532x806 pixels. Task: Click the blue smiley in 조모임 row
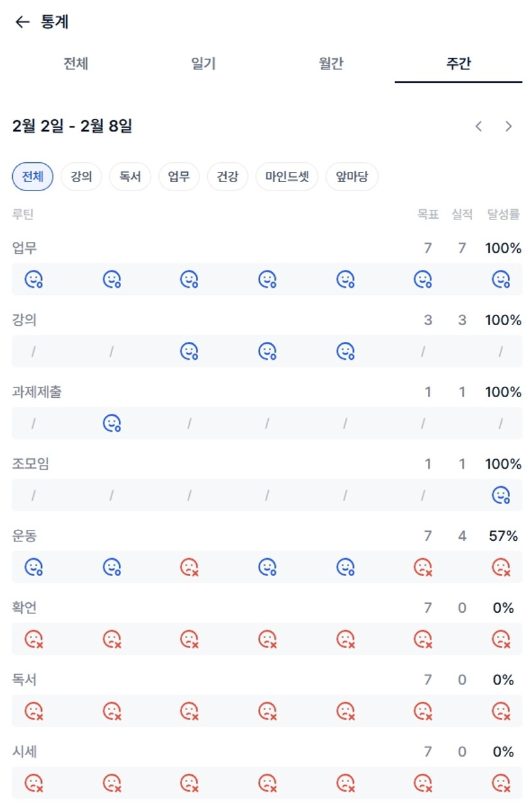tap(500, 495)
